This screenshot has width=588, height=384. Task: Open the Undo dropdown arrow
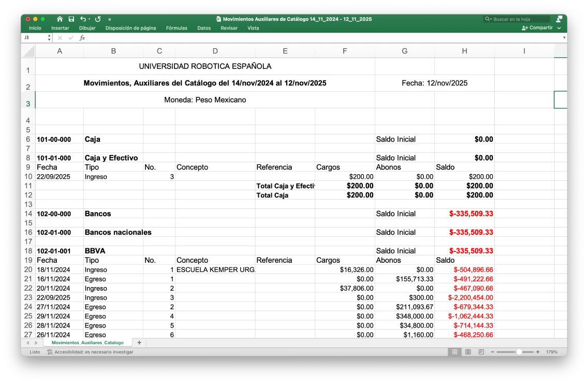pyautogui.click(x=90, y=19)
